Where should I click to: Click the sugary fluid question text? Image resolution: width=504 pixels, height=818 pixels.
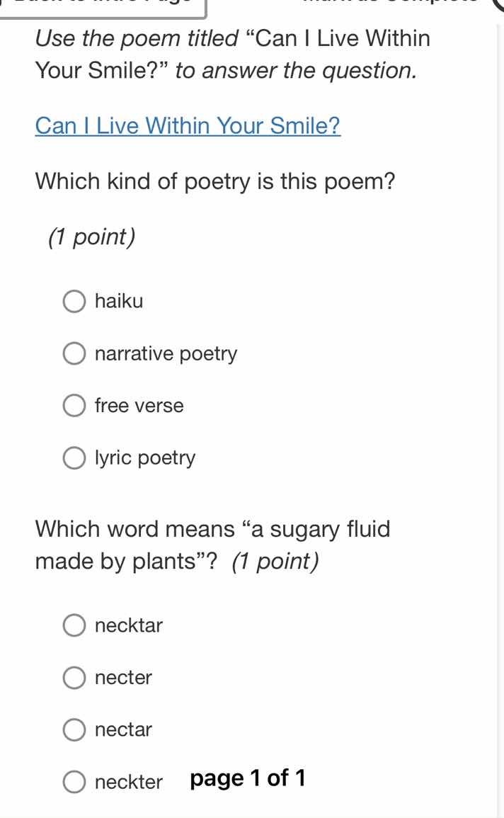(212, 544)
